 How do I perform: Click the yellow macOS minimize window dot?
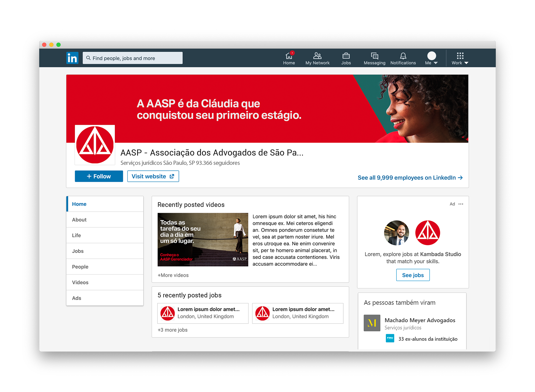pos(51,45)
